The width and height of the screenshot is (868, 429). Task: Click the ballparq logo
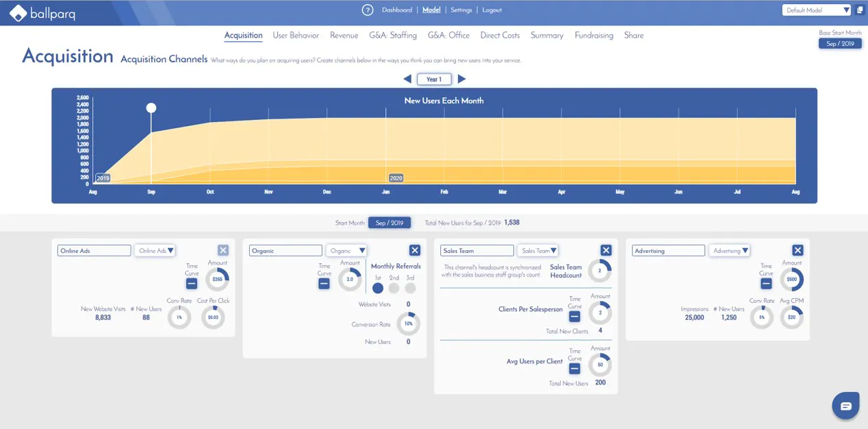42,12
